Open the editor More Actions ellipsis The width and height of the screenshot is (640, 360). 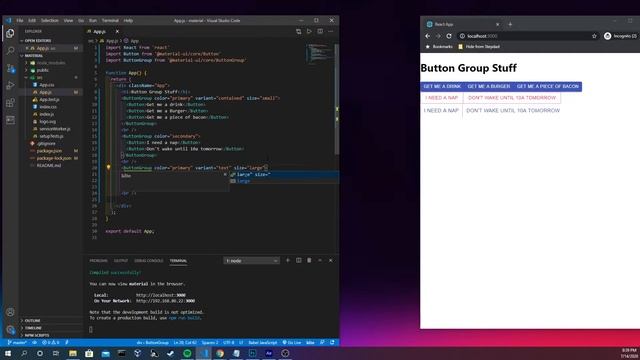coord(331,31)
